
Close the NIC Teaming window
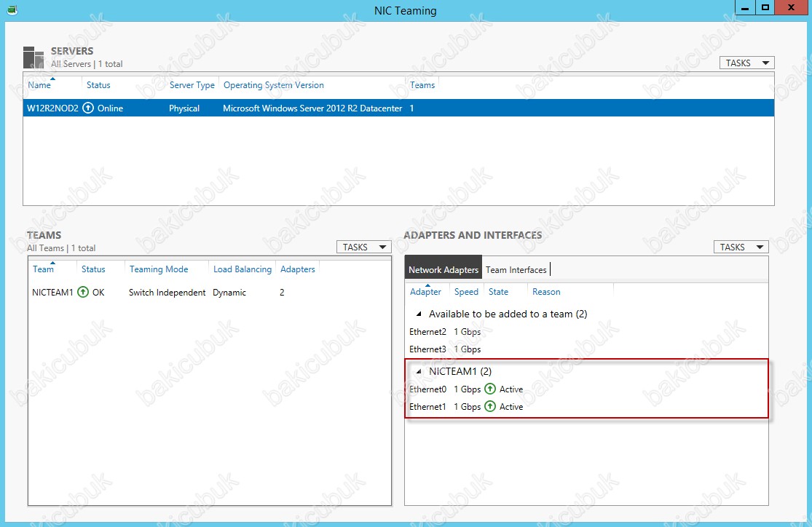[791, 8]
